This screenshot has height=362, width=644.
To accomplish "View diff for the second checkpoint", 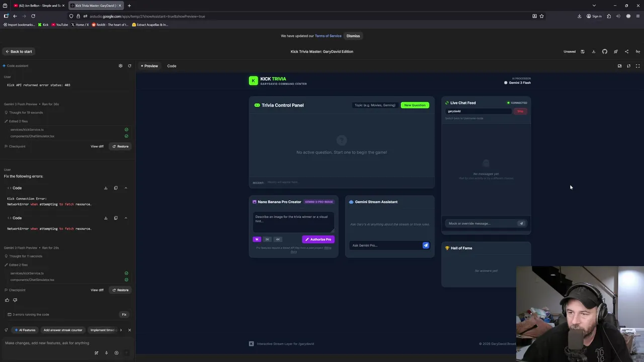I will [97, 290].
